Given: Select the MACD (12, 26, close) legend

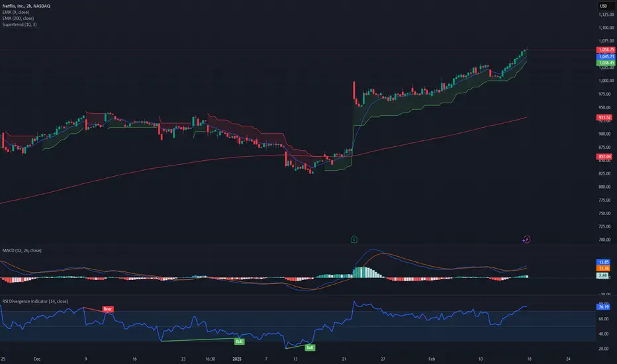Looking at the screenshot, I should [22, 250].
